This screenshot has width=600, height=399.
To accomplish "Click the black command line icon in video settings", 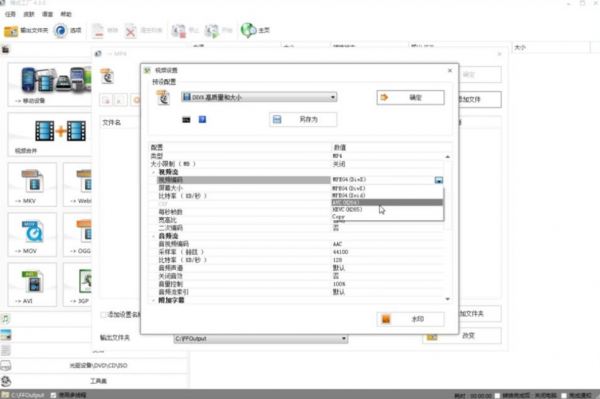I will (186, 120).
